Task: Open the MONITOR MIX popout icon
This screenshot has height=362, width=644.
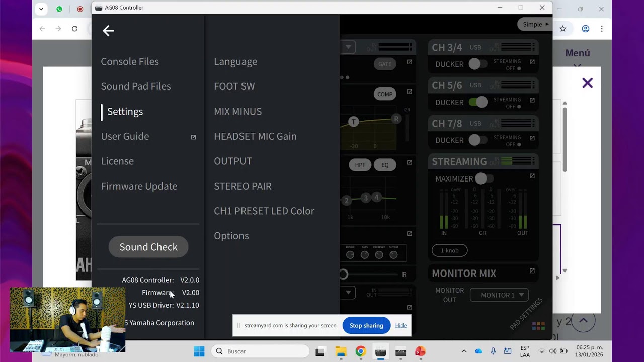Action: click(x=532, y=271)
